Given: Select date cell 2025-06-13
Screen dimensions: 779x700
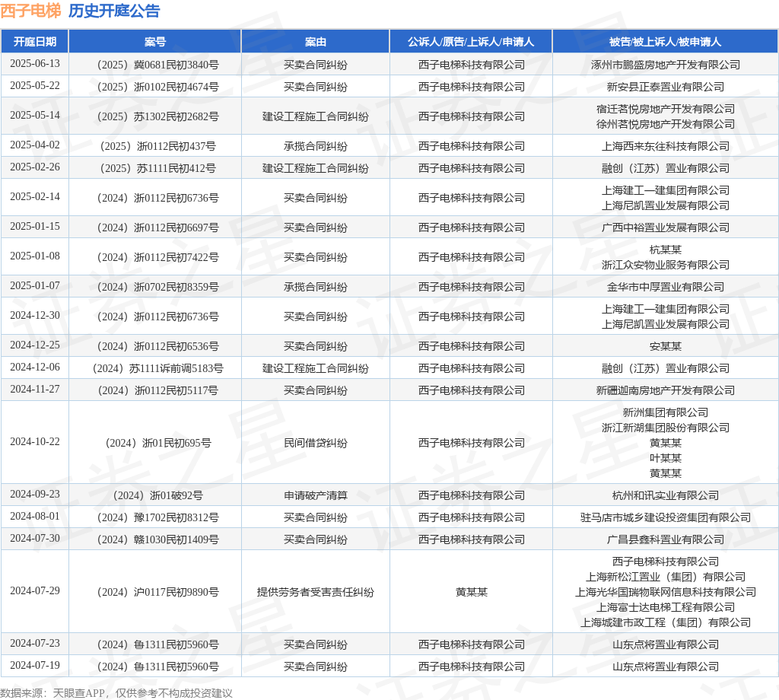Looking at the screenshot, I should coord(35,64).
